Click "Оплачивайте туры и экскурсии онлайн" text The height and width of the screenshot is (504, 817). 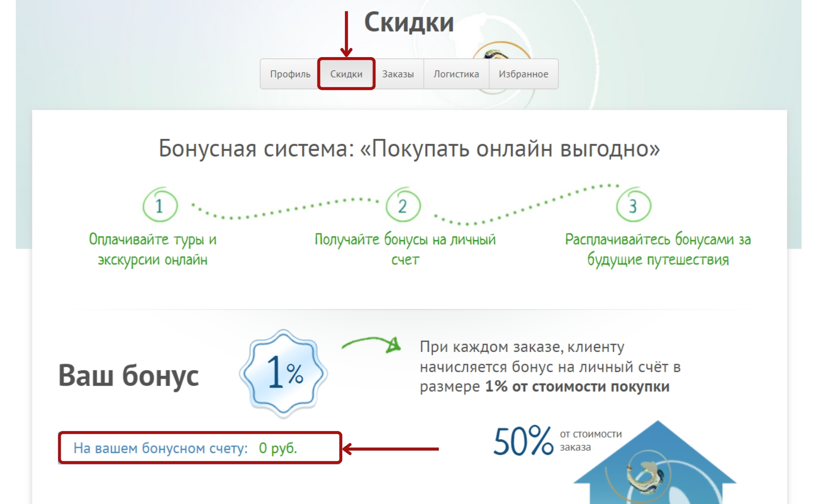[x=153, y=249]
